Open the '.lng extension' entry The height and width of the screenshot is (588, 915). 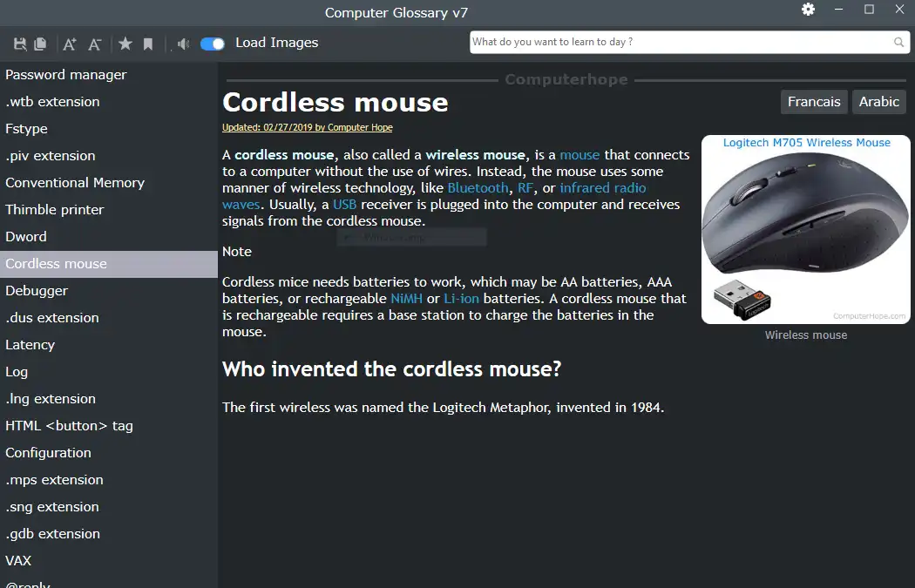[109, 398]
